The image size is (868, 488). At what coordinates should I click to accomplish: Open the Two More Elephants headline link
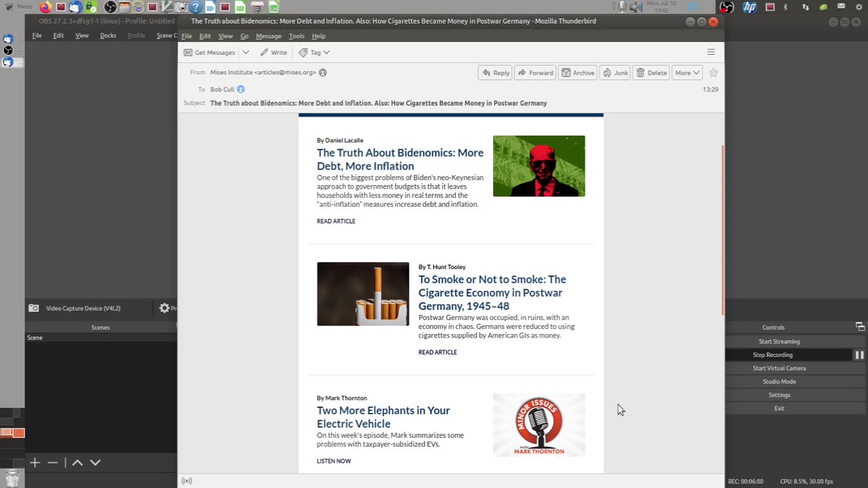pos(383,417)
